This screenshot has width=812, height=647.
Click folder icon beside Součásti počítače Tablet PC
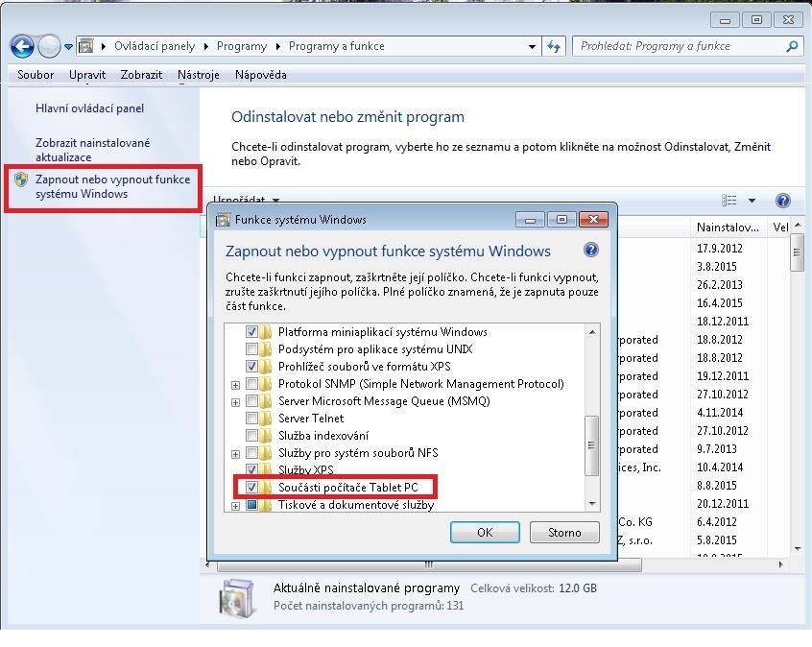point(266,487)
